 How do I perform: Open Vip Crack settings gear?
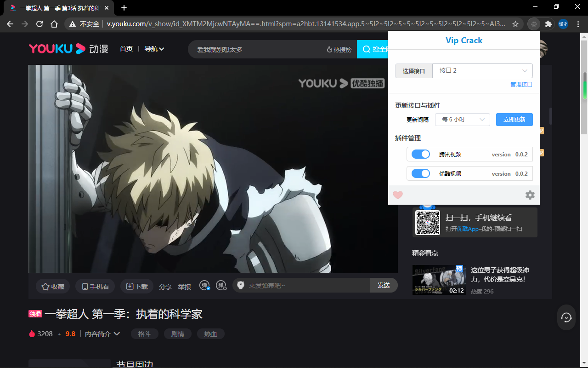point(530,195)
